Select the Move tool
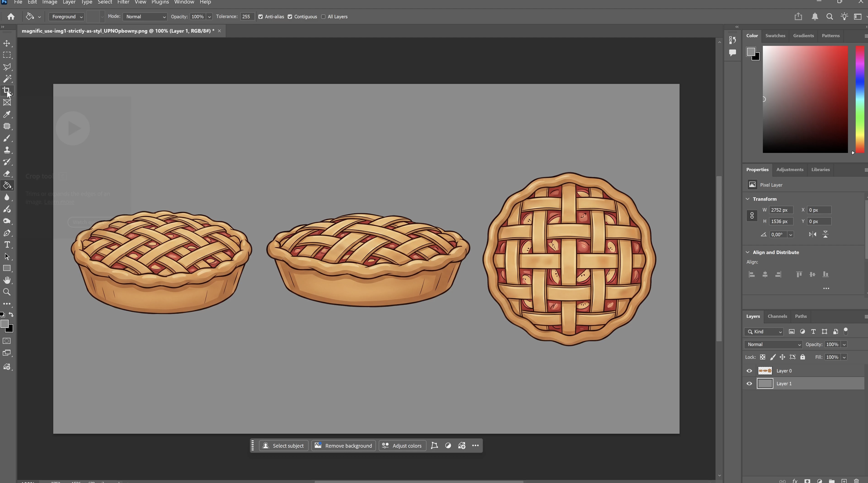This screenshot has width=868, height=483. coord(7,43)
